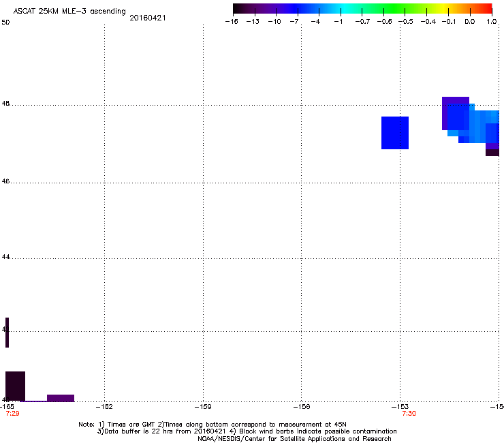Viewport: 504px width, 443px height.
Task: Click the 7:30 red time label
Action: 409,414
